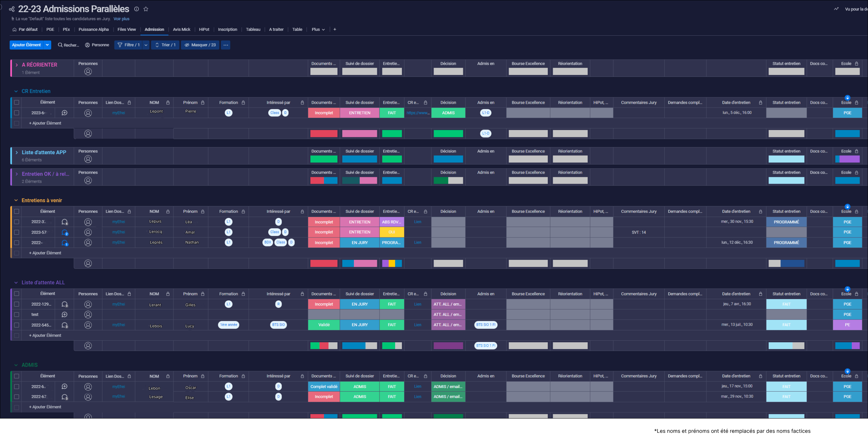This screenshot has width=868, height=438.
Task: Expand the Entretien OK / à rel... group
Action: click(x=17, y=174)
